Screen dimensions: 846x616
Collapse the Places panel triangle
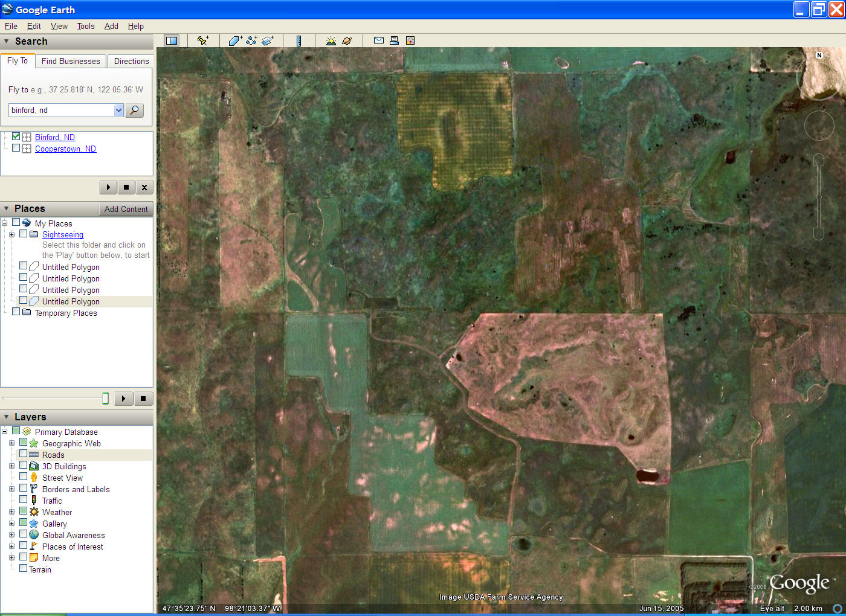7,209
